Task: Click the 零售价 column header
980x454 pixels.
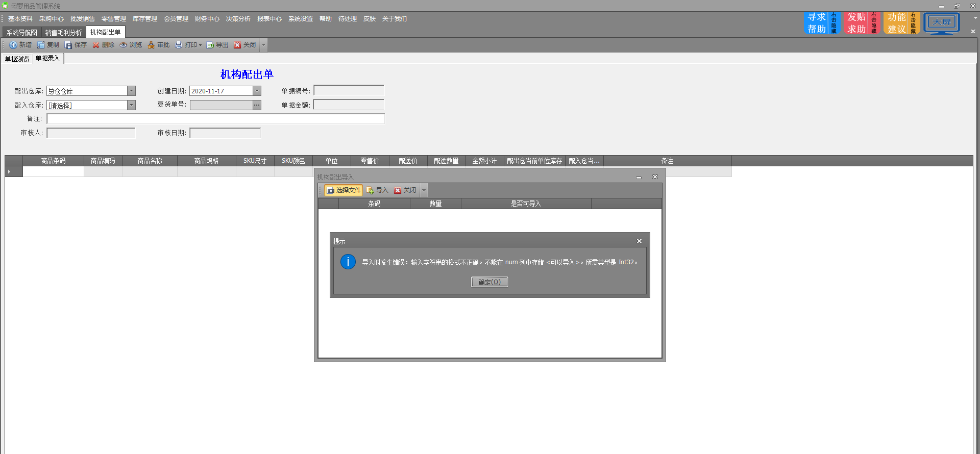Action: (370, 161)
